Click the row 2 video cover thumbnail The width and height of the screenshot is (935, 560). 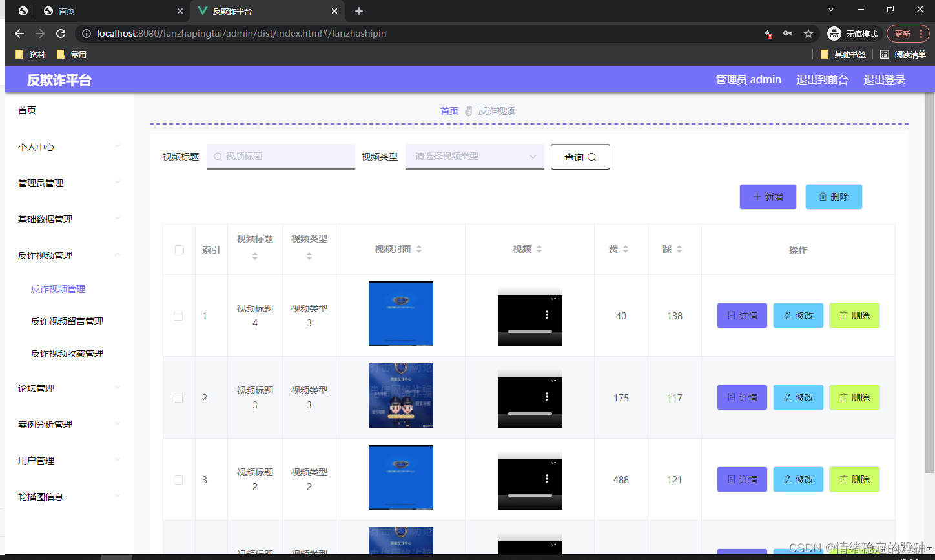(x=401, y=395)
